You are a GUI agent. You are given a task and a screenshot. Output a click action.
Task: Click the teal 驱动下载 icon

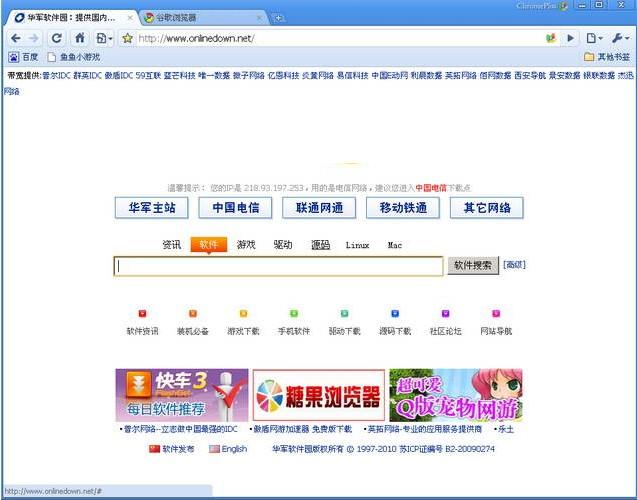click(344, 314)
